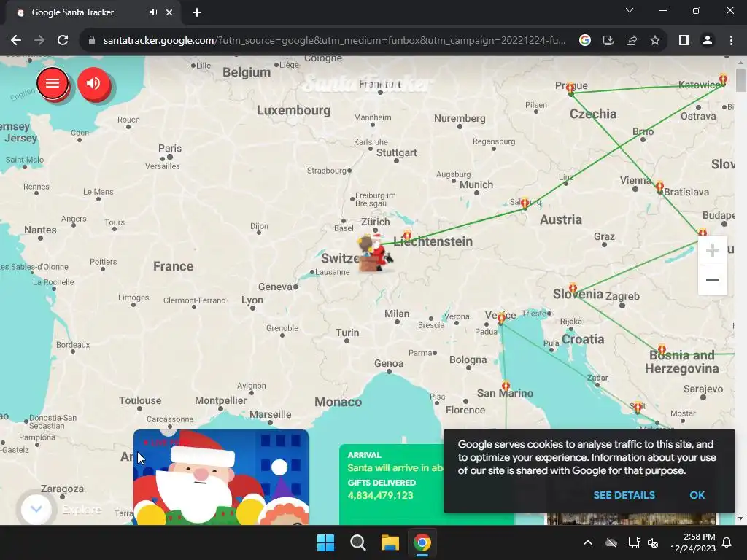This screenshot has height=560, width=747.
Task: Mute the Santa Tracker sound button
Action: point(94,83)
